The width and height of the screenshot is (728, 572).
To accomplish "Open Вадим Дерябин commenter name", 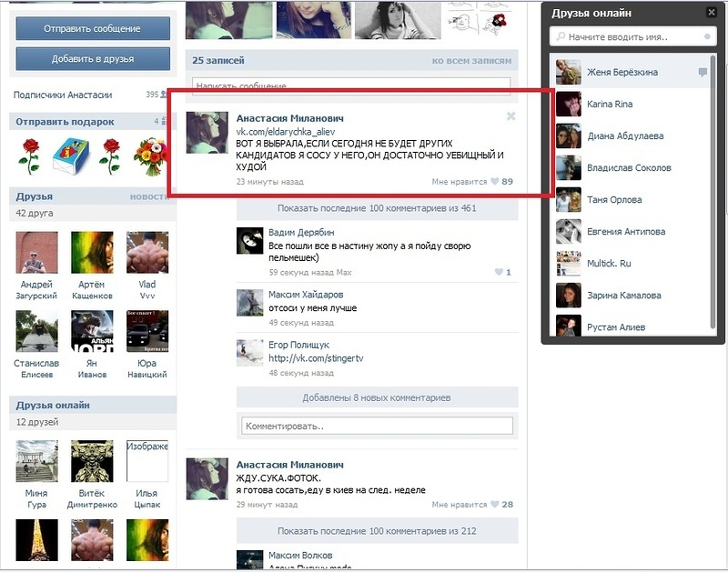I will click(301, 232).
